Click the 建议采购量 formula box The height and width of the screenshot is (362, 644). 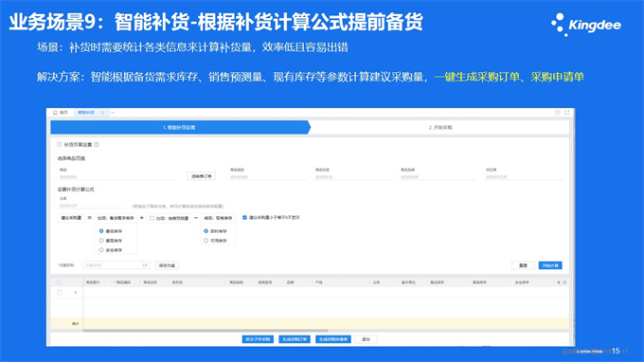click(x=71, y=218)
